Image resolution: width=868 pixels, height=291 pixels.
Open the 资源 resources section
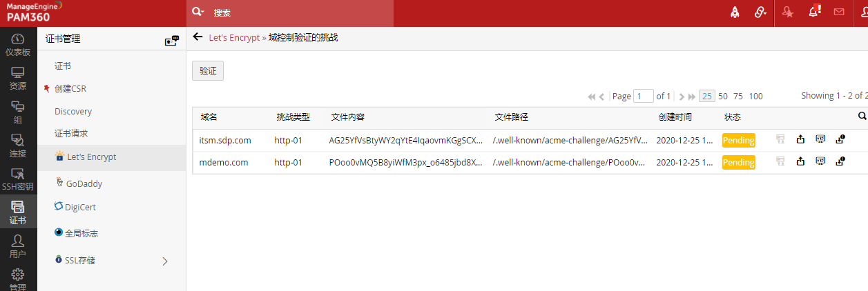point(18,79)
